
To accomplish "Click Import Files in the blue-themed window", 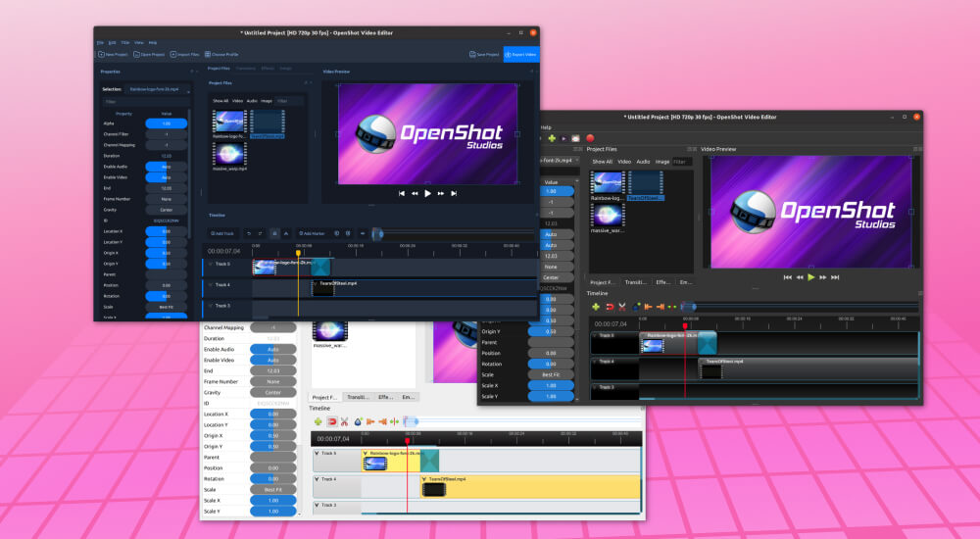I will tap(184, 55).
